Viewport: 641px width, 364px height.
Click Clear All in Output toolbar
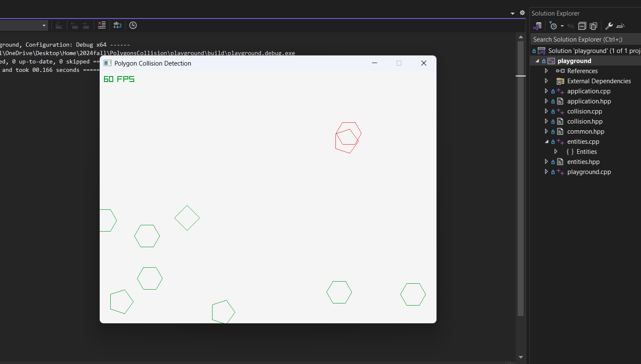(x=102, y=25)
